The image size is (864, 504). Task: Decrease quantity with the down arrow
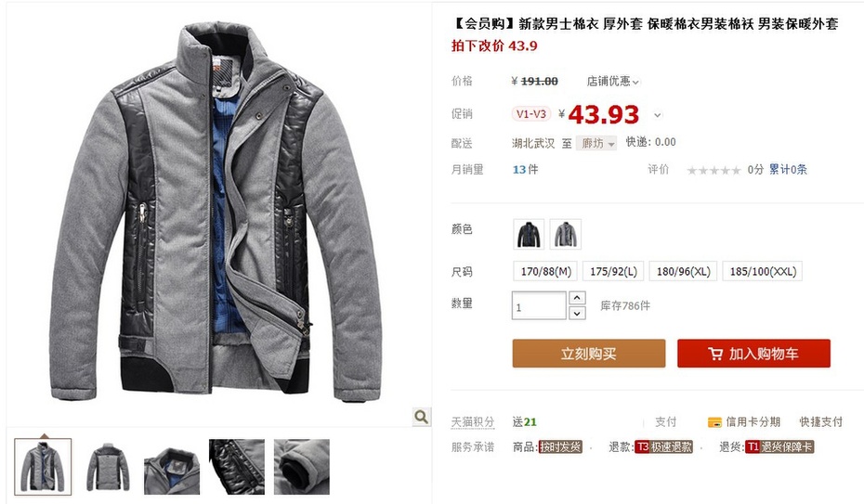point(577,313)
